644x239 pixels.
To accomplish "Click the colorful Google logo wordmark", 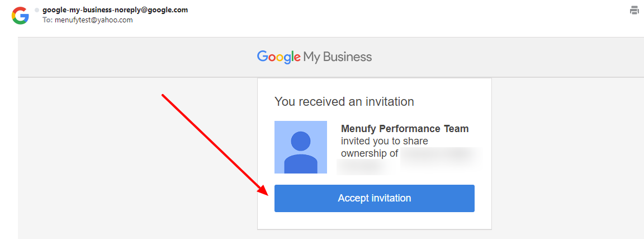I will click(x=279, y=57).
